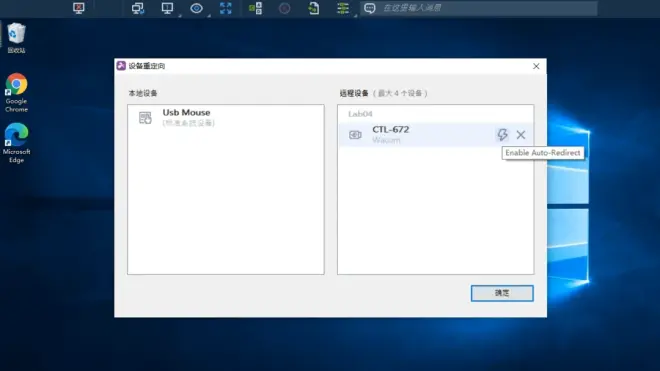Close the device redirection dialog
This screenshot has width=660, height=371.
(536, 66)
